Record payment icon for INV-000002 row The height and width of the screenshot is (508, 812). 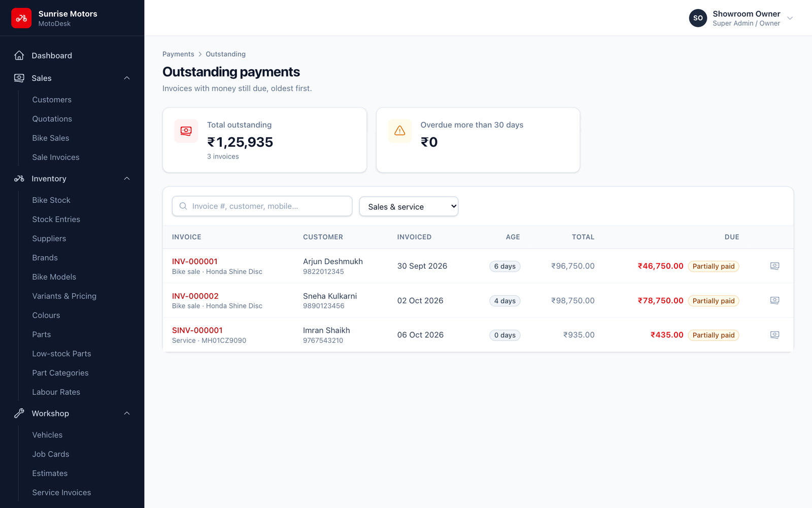click(774, 300)
